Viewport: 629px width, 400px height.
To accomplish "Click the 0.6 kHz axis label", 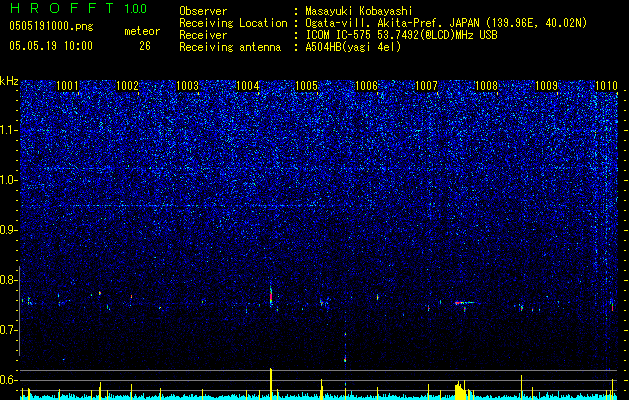I will click(8, 380).
